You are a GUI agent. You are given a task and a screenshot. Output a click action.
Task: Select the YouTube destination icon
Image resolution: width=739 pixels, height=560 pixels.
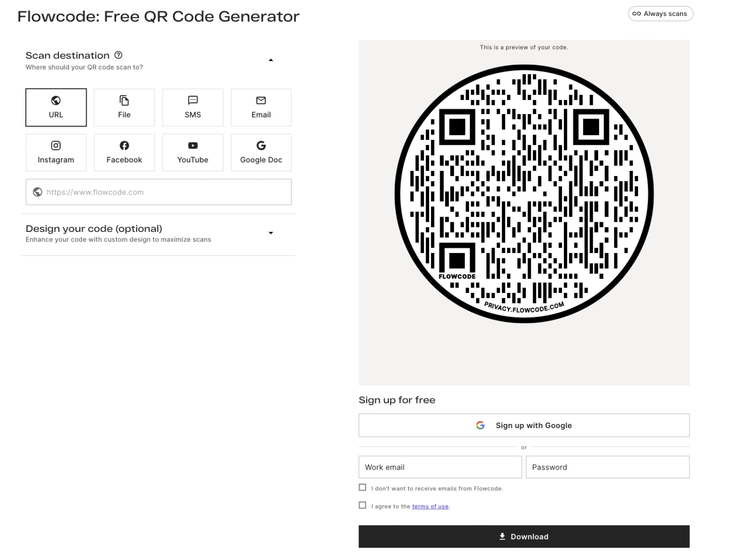(192, 145)
